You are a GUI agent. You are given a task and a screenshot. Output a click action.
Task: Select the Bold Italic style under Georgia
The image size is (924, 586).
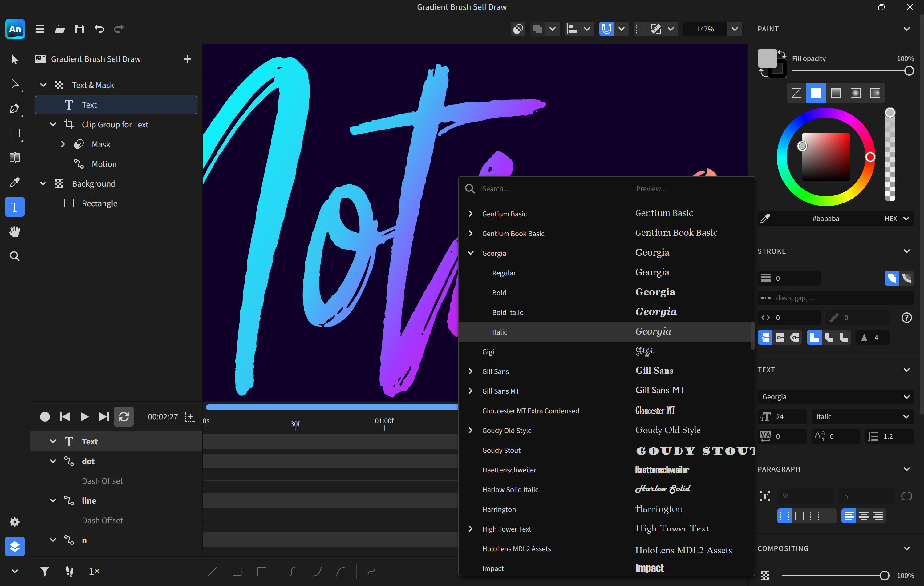507,312
